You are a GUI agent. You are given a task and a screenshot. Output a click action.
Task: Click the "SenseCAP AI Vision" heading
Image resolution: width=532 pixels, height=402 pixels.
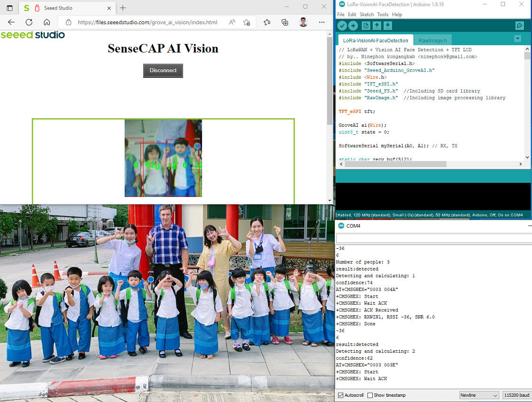163,48
